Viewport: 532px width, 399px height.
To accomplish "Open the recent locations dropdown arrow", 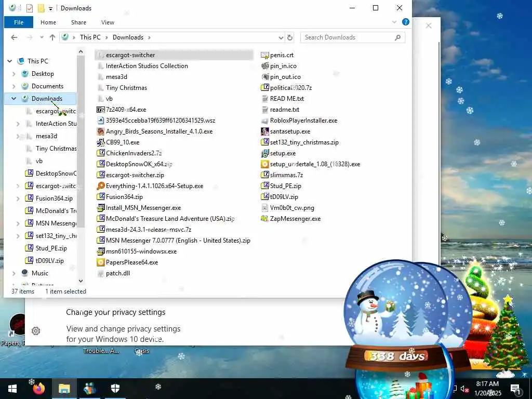I will click(x=42, y=37).
